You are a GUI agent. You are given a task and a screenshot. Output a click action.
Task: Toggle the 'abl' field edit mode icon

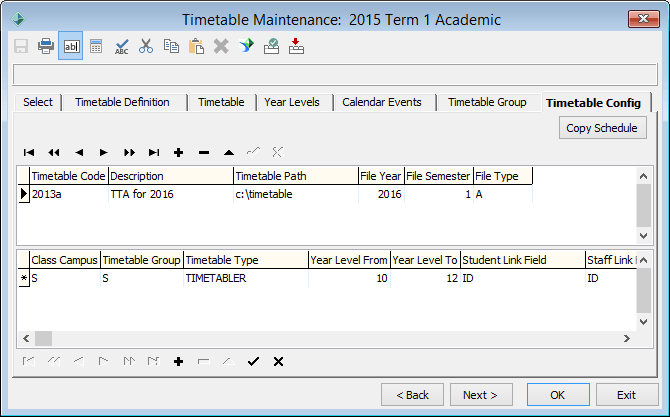coord(71,46)
